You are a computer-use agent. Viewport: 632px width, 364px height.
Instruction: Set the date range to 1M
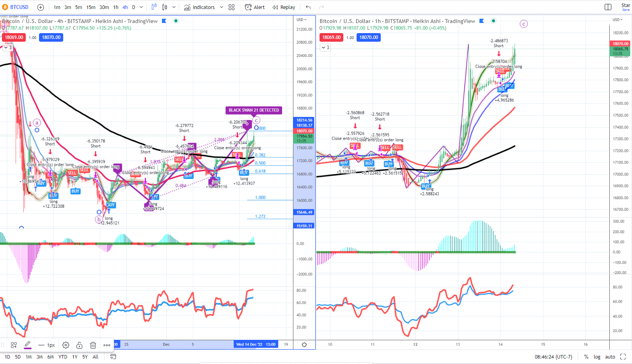tap(29, 357)
